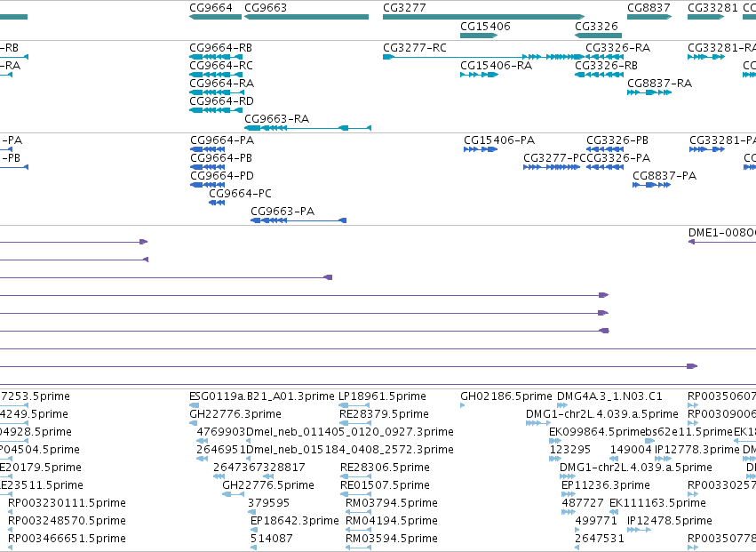Select Dmel_neb_015184_0408_2572.3prime EST
Screen dimensions: 756x552
(x=350, y=450)
